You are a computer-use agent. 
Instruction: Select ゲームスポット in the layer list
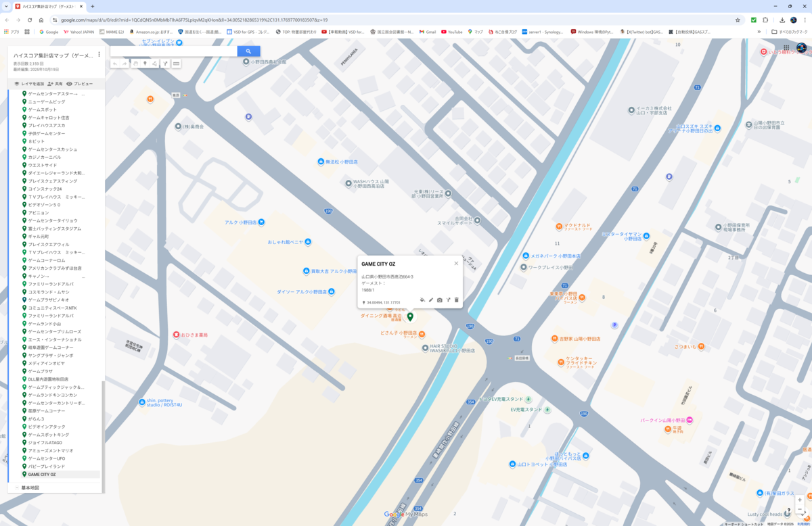pyautogui.click(x=42, y=110)
